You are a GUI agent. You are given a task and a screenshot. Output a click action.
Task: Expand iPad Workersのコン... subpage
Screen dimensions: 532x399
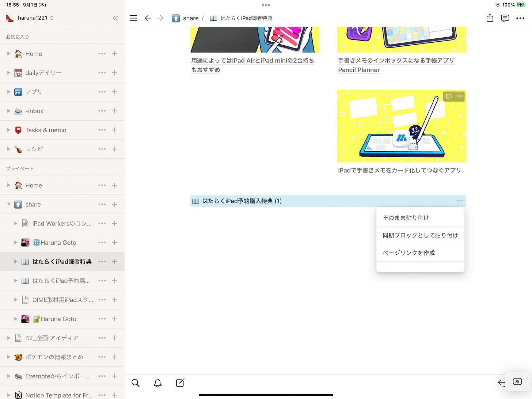(16, 224)
